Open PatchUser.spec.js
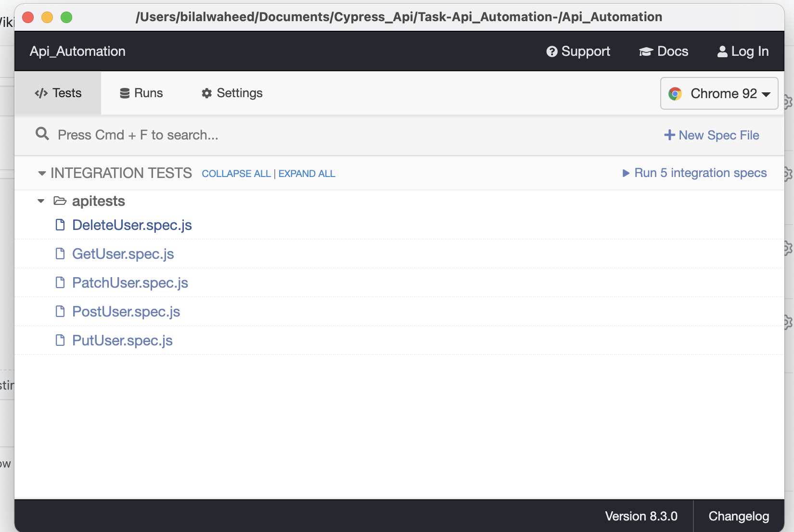 pos(130,283)
